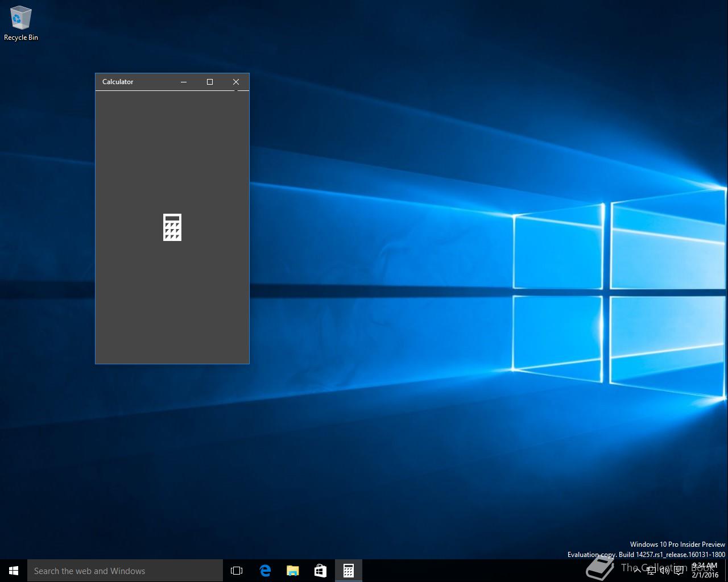
Task: Click the Calculator splash icon in window
Action: 172,227
